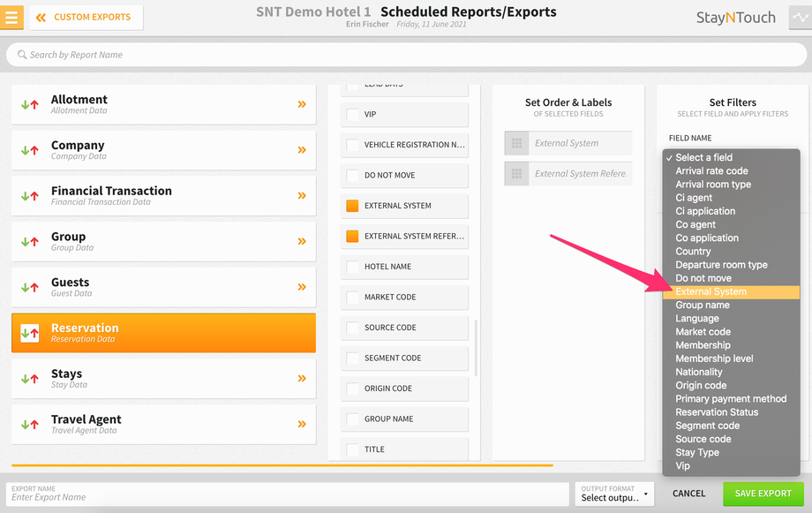Choose Primary payment method option

pos(731,399)
